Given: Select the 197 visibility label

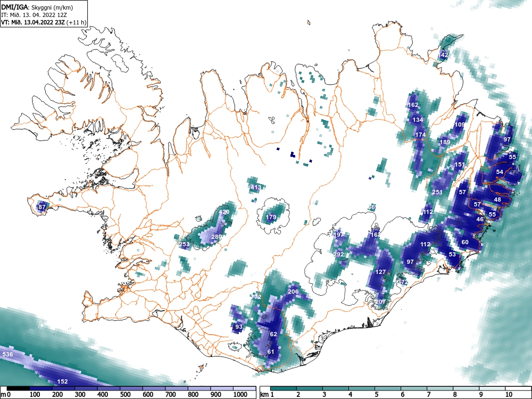Looking at the screenshot, I should 338,235.
